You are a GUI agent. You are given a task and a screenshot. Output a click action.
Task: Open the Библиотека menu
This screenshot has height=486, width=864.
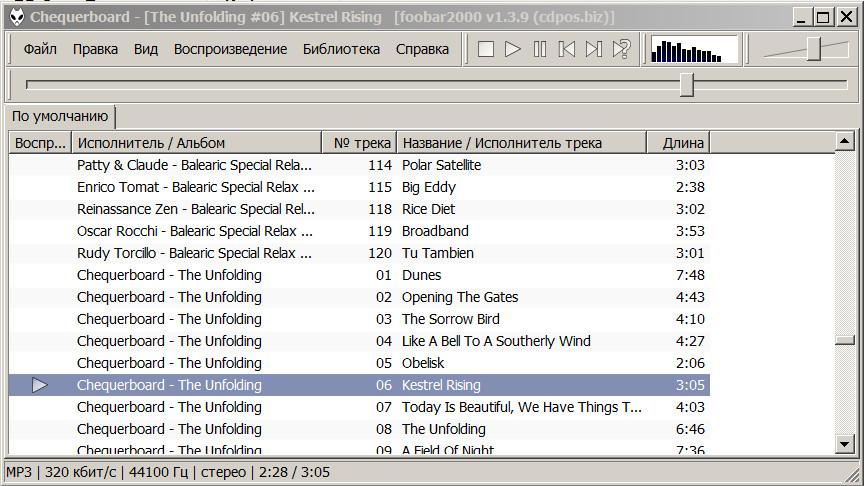click(x=341, y=49)
